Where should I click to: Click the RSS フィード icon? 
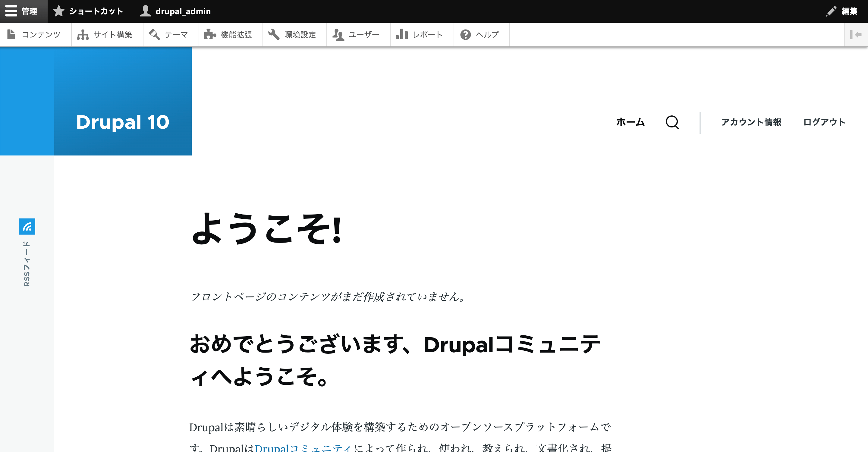tap(27, 226)
